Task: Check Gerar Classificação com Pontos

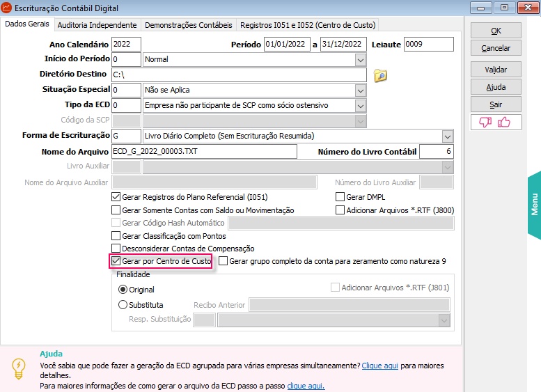Action: (x=116, y=236)
